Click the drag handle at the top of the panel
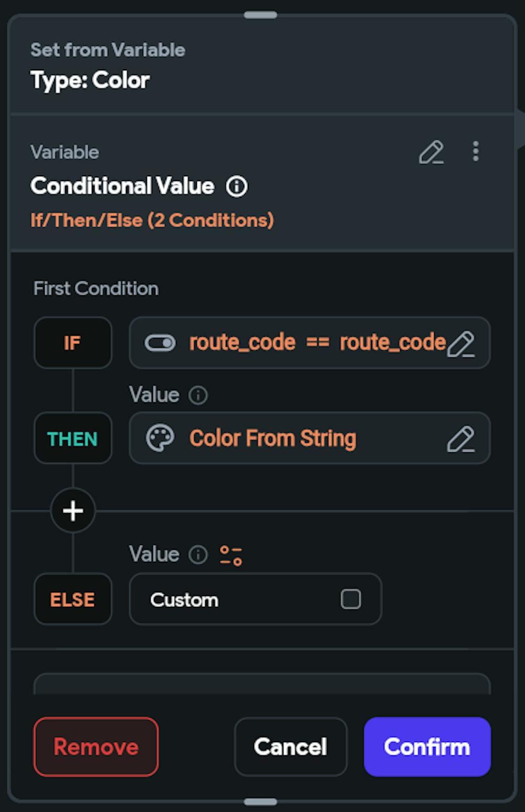This screenshot has height=812, width=525. tap(262, 15)
